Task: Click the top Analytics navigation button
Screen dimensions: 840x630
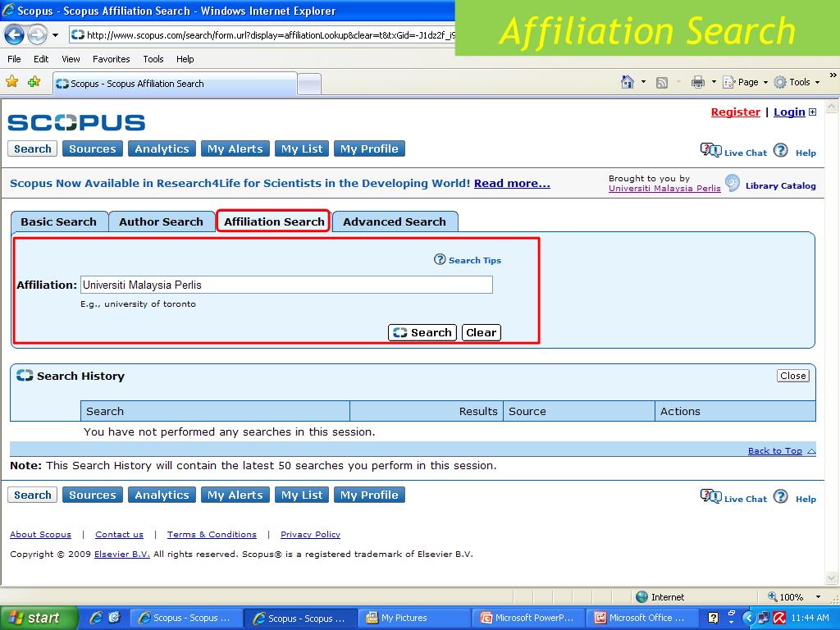Action: (162, 149)
